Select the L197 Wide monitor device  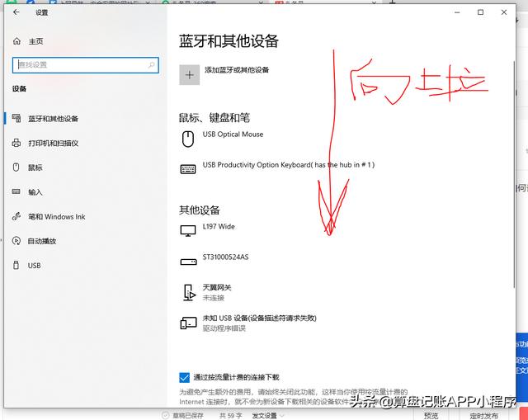point(208,229)
